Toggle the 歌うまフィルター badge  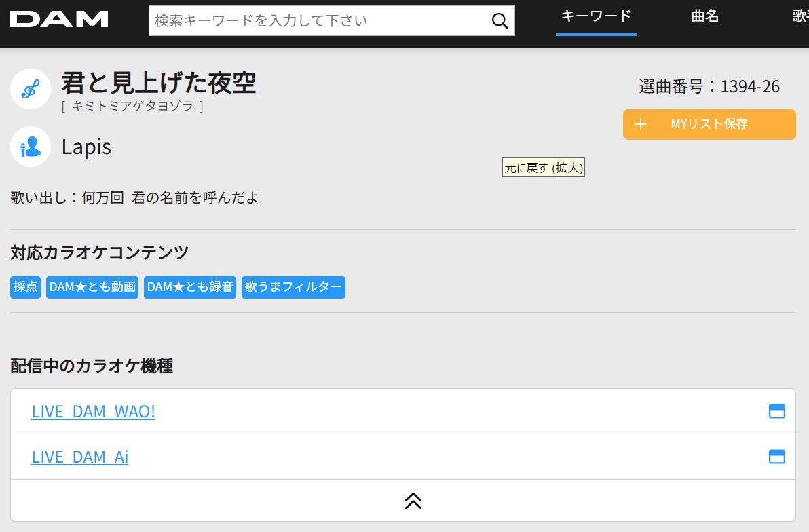point(293,287)
